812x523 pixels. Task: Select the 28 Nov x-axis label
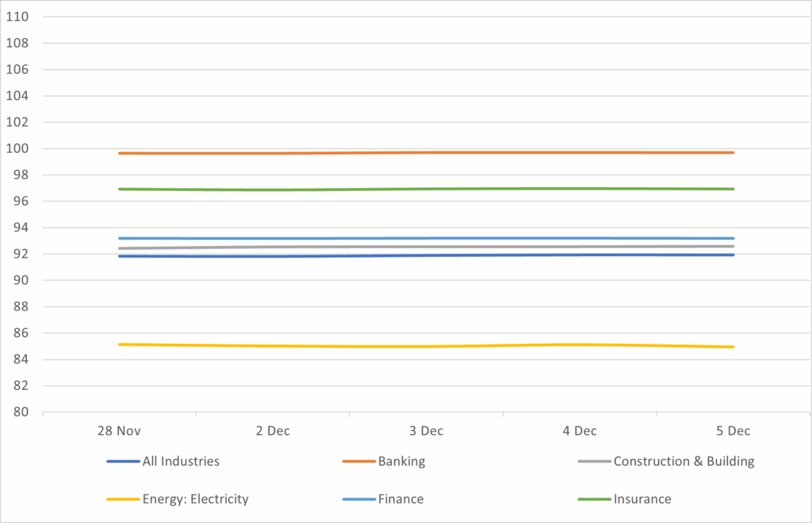(119, 431)
